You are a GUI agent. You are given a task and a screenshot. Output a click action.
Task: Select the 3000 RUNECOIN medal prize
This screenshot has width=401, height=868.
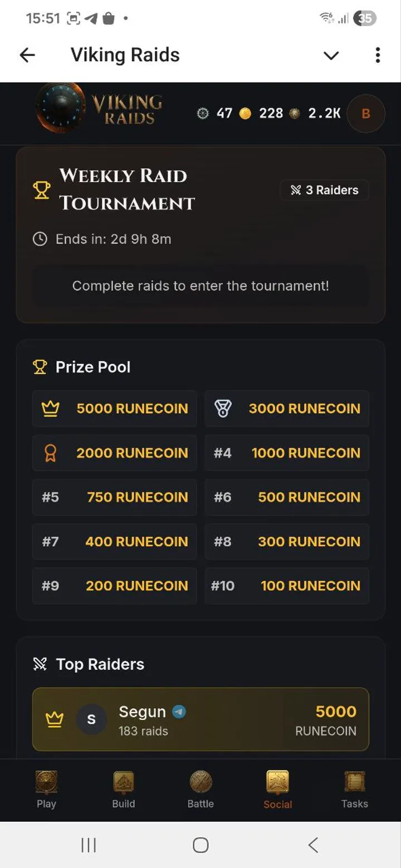pos(287,409)
